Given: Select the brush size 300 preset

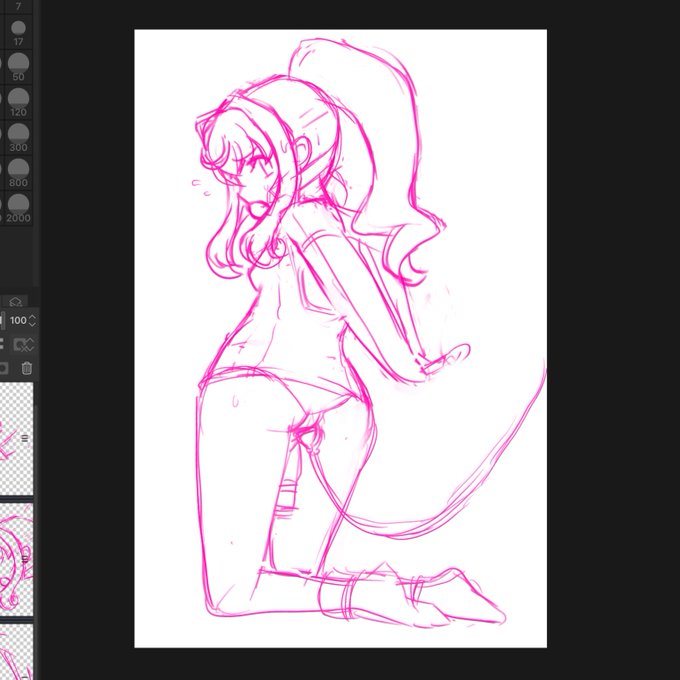Looking at the screenshot, I should click(x=18, y=138).
